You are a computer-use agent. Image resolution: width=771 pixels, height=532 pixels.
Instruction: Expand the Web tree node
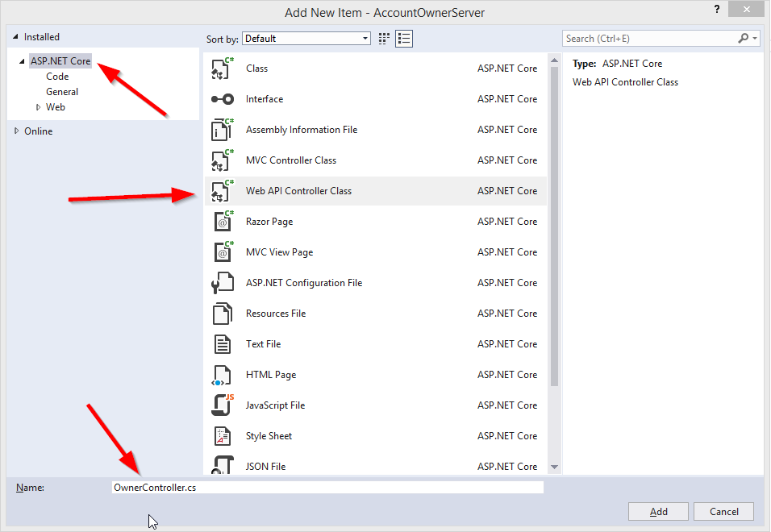tap(38, 107)
